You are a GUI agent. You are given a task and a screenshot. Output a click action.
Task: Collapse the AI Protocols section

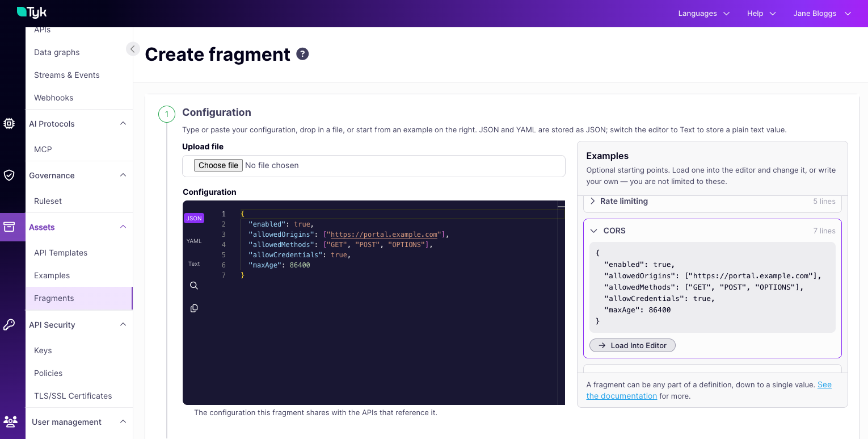click(123, 123)
